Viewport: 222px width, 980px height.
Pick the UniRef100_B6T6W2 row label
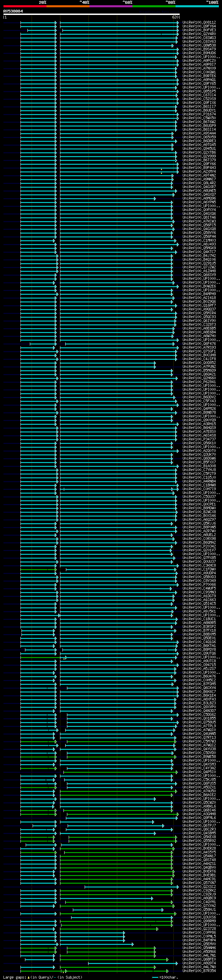[x=199, y=122]
